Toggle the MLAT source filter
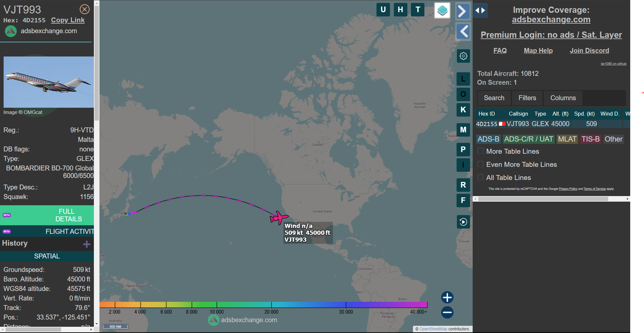Image resolution: width=644 pixels, height=333 pixels. pyautogui.click(x=567, y=139)
